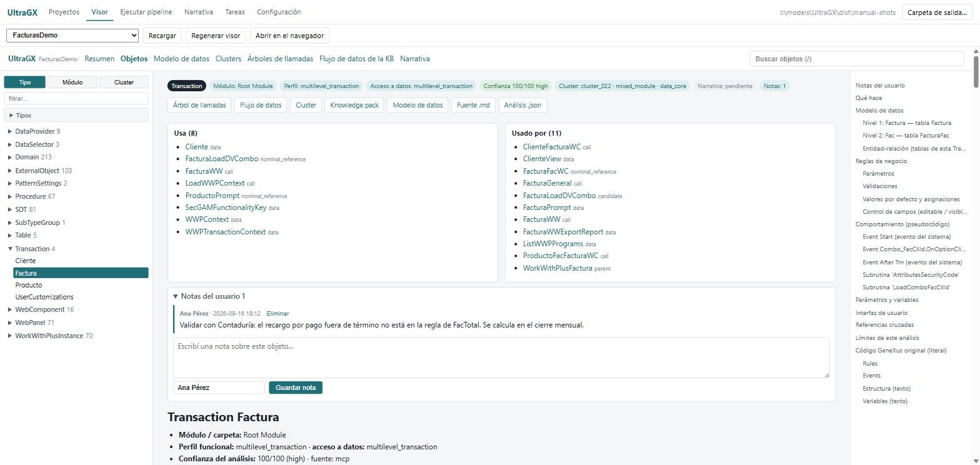980x465 pixels.
Task: Click the note text area
Action: [501, 358]
